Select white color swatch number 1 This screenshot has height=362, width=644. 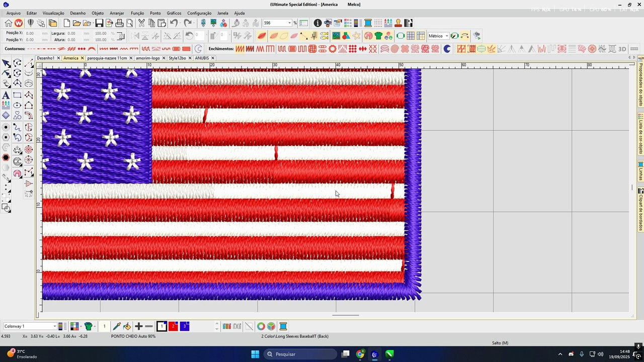point(162,326)
